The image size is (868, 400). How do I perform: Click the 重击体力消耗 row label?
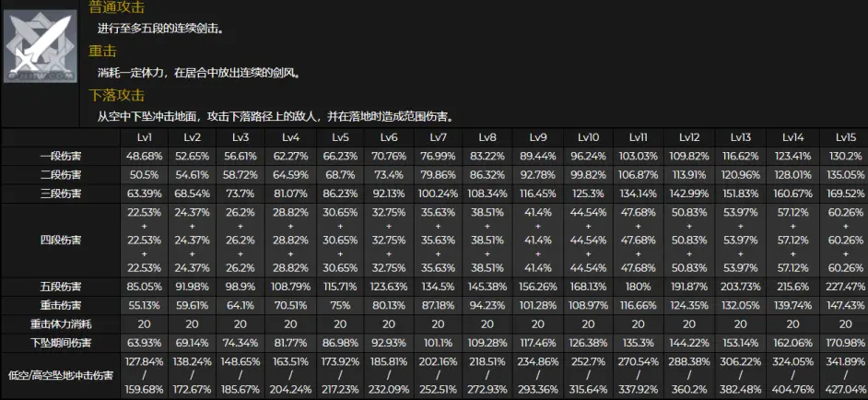[60, 324]
